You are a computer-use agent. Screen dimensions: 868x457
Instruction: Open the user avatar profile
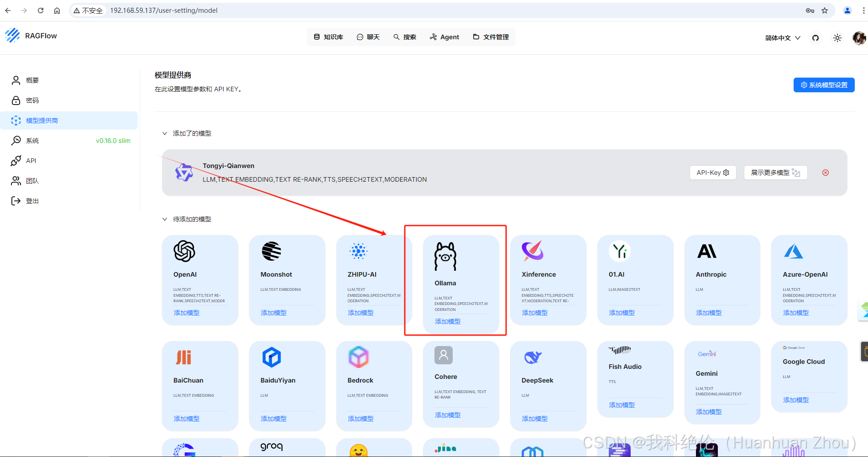click(859, 38)
